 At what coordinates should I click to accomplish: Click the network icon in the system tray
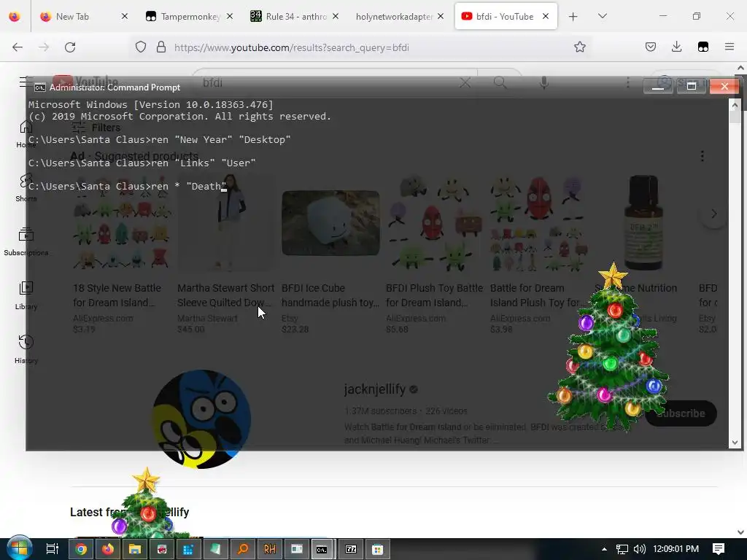[x=622, y=549]
